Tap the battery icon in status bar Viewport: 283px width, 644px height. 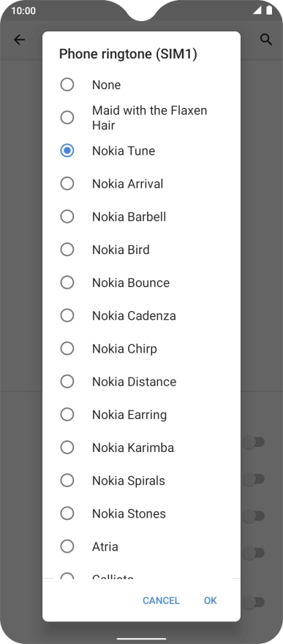269,10
